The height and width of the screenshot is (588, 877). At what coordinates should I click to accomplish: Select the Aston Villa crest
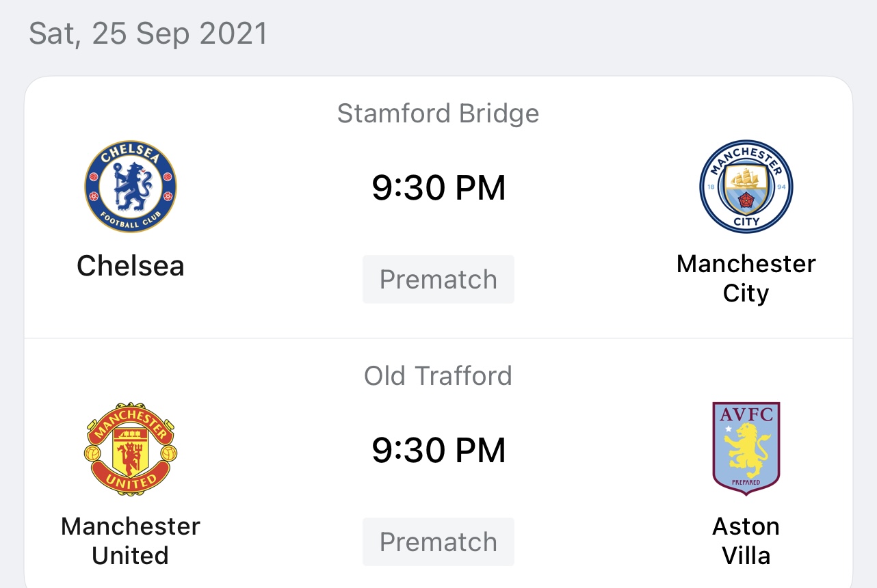click(x=746, y=449)
